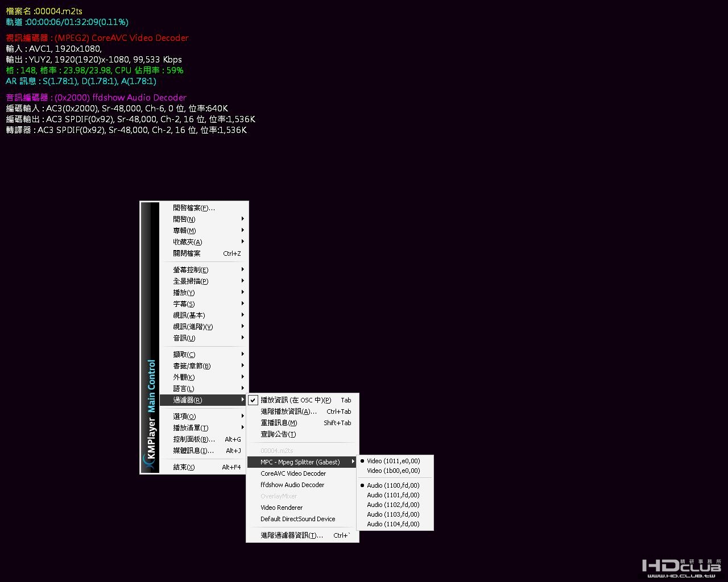Expand the 螢幕控制(E) submenu
Image resolution: width=728 pixels, height=582 pixels.
click(x=204, y=270)
